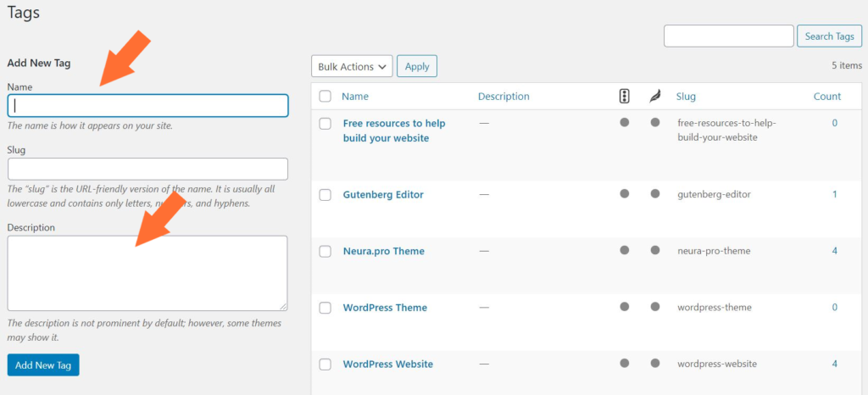Tick the select-all checkbox in table header

click(325, 97)
